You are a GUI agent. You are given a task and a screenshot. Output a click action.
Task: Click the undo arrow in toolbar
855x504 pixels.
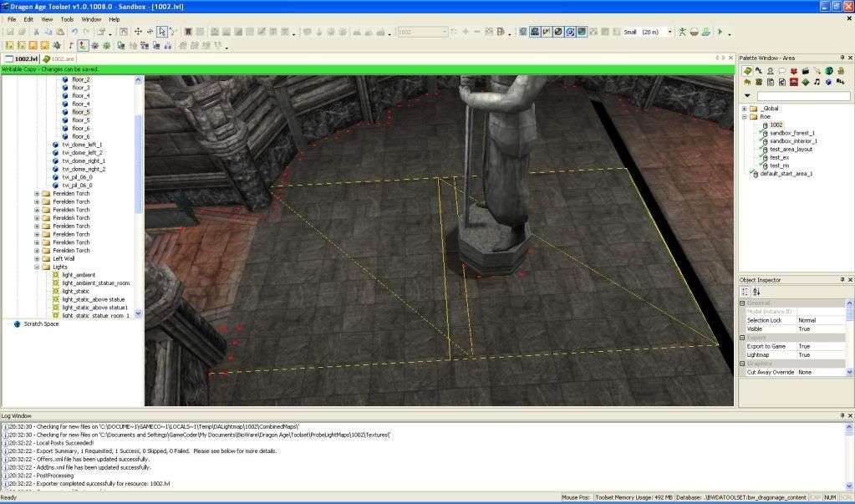[74, 32]
